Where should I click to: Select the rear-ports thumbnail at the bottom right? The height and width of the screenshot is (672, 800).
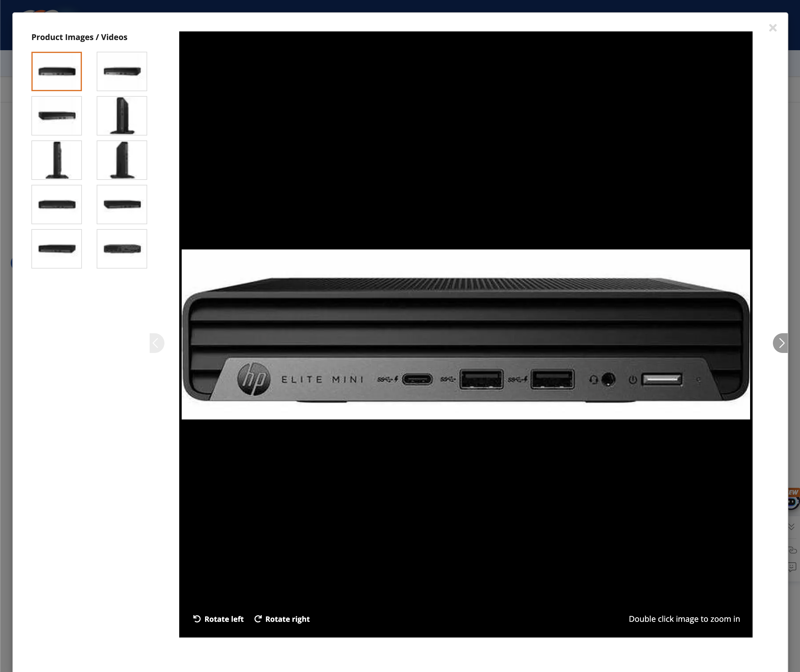tap(122, 248)
